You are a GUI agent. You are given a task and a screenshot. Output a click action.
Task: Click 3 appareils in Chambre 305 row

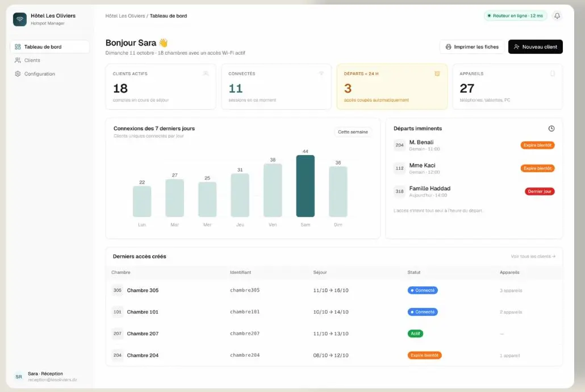[x=511, y=290]
